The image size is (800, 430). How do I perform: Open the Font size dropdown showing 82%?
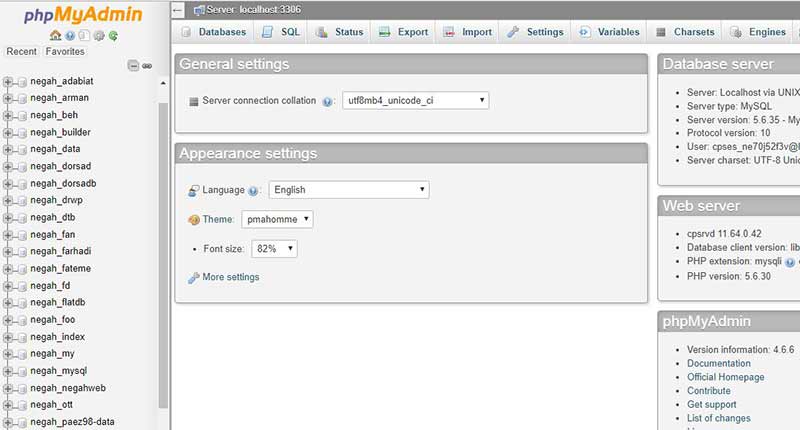(274, 249)
